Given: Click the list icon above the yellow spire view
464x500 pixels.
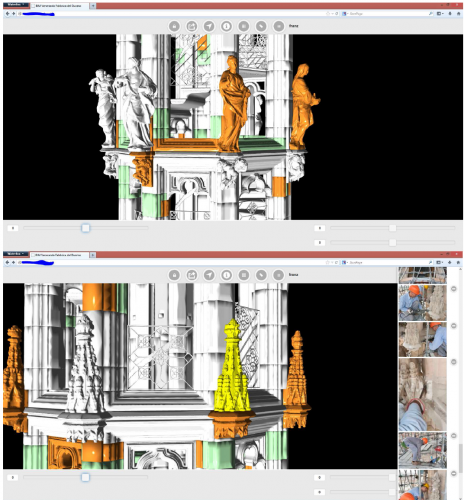Looking at the screenshot, I should click(244, 275).
